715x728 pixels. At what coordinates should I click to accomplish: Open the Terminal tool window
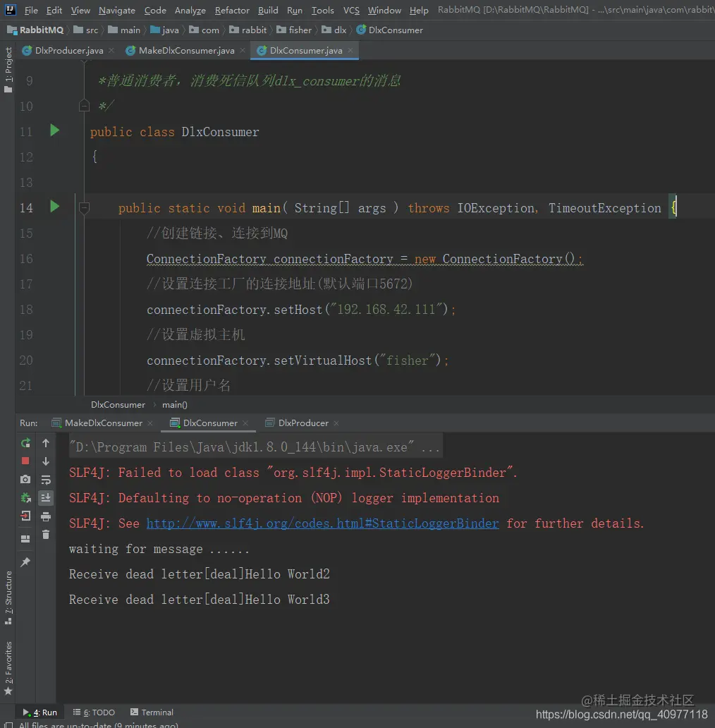[x=152, y=712]
